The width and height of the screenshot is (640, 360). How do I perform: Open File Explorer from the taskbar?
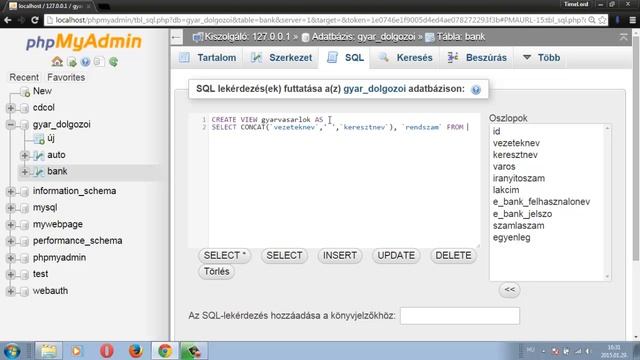(x=49, y=351)
